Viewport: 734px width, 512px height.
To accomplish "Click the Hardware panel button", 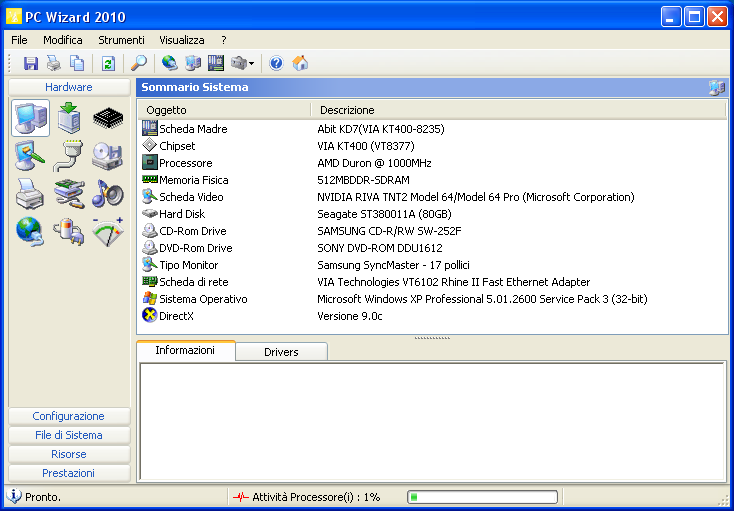I will (x=69, y=87).
